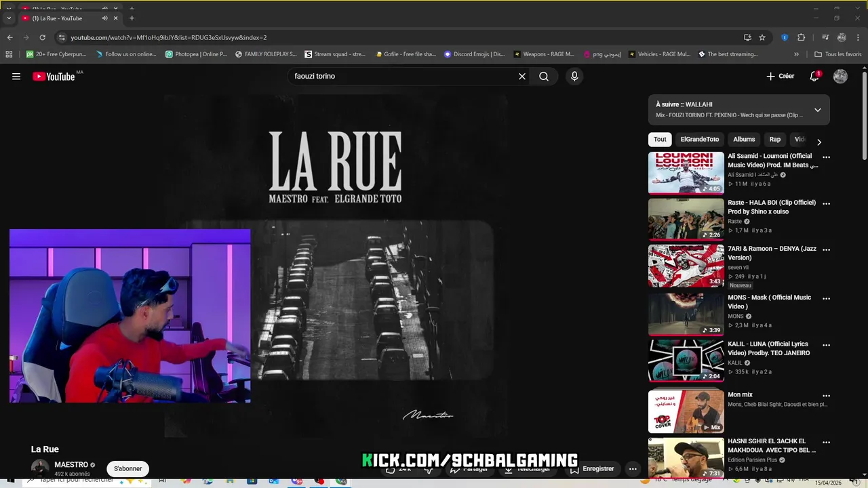Open the Stream squad bookmark
868x488 pixels.
coord(335,54)
